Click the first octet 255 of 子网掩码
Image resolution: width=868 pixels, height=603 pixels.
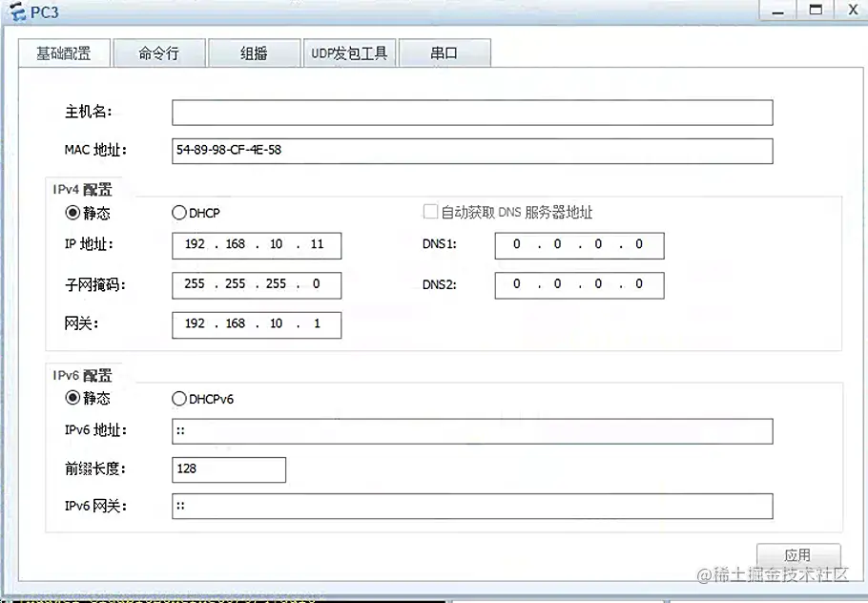195,284
